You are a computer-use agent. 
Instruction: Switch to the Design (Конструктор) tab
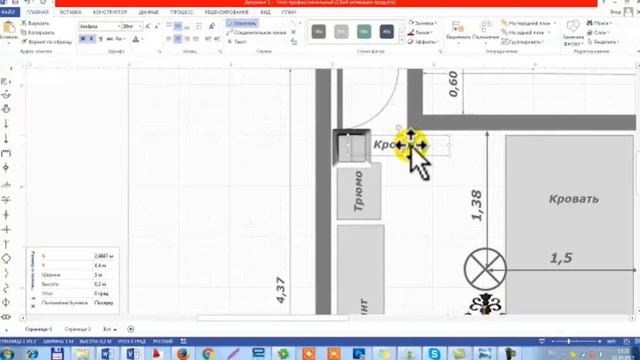(x=110, y=12)
